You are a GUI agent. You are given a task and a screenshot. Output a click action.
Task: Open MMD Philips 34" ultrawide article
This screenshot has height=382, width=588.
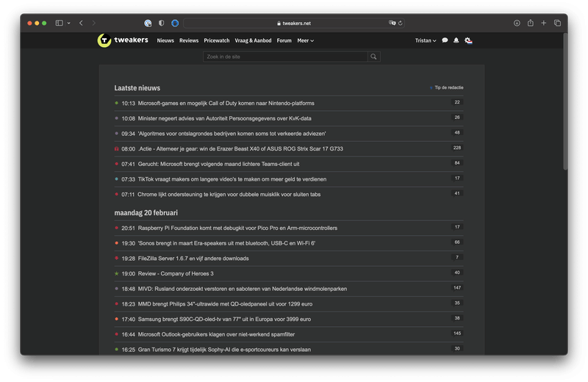(x=225, y=304)
